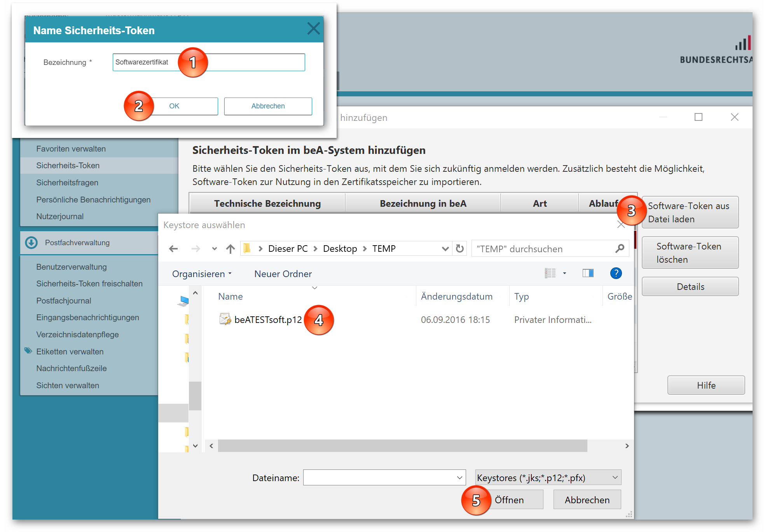Click the horizontal scrollbar in file list
Viewport: 765px width, 532px height.
[x=402, y=446]
